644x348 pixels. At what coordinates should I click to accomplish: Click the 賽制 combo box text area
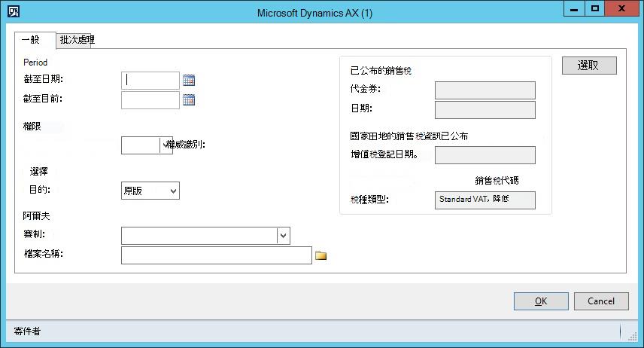(x=199, y=236)
